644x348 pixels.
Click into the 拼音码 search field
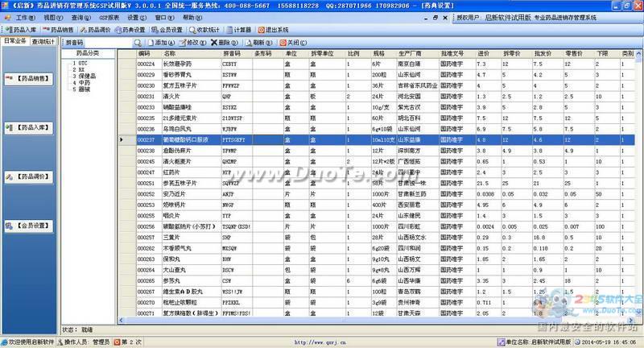click(x=108, y=43)
